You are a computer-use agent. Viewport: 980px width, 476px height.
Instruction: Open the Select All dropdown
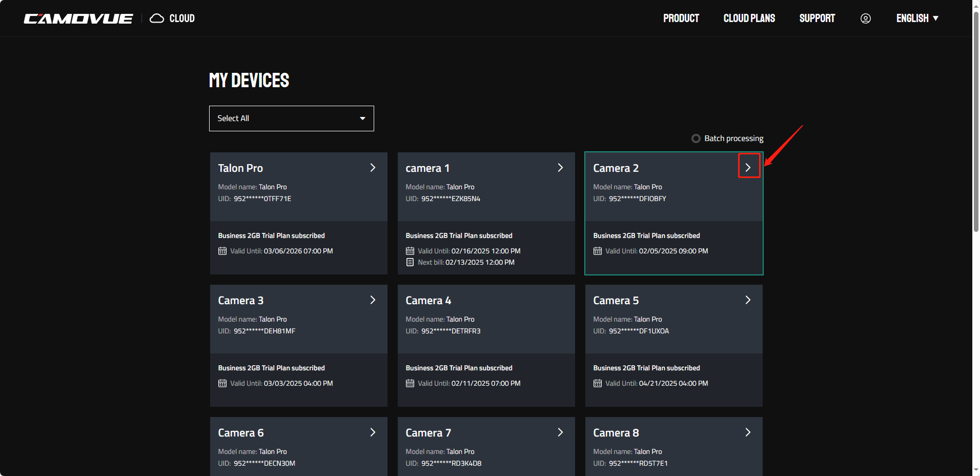click(292, 118)
